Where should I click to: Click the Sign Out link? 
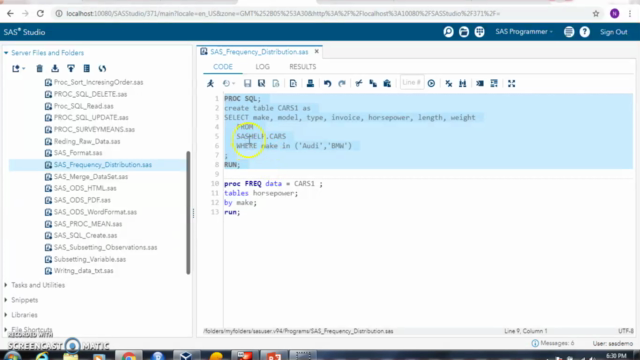(613, 32)
